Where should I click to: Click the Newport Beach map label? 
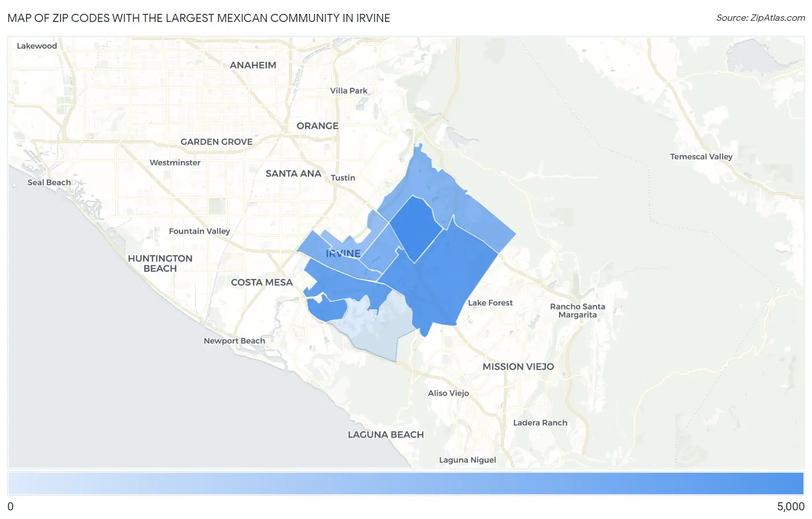coord(234,341)
